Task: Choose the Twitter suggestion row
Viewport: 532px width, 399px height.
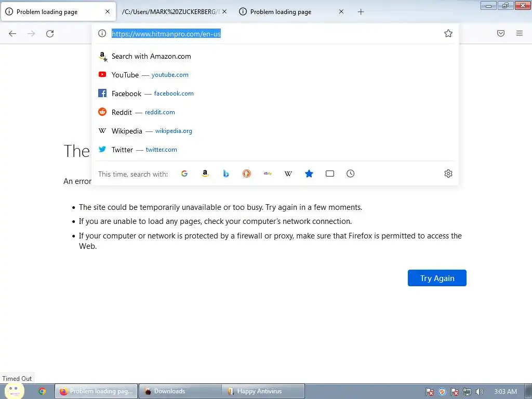Action: point(275,149)
